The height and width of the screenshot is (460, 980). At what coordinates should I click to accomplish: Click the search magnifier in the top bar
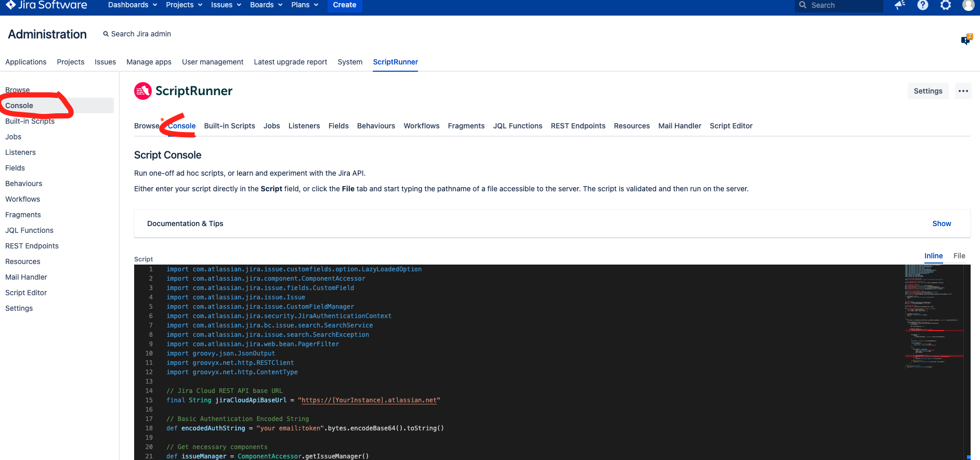(803, 5)
